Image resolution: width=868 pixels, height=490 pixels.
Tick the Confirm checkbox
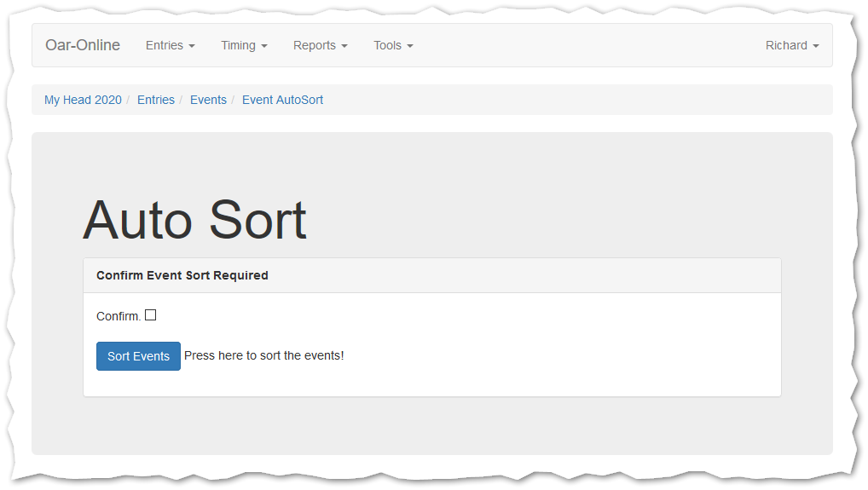click(x=151, y=315)
